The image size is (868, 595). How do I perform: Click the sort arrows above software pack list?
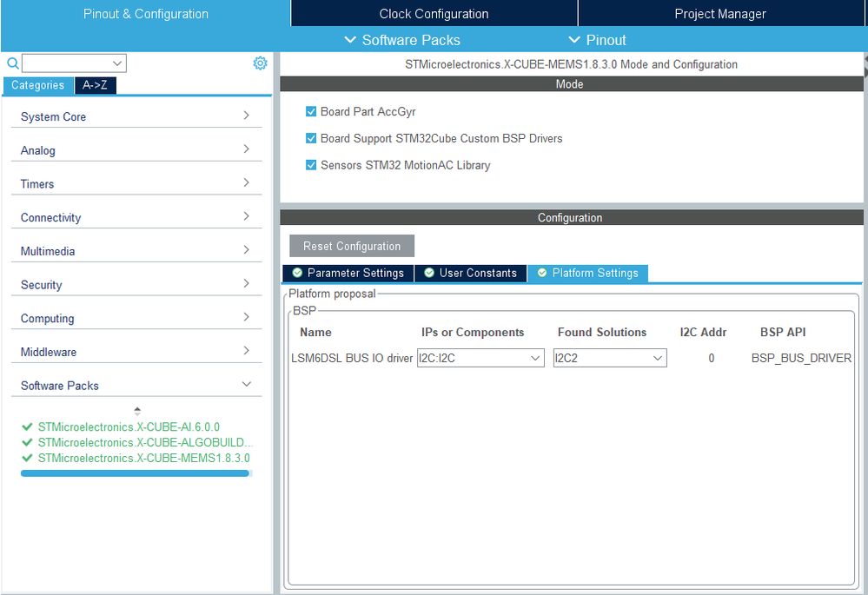point(137,411)
